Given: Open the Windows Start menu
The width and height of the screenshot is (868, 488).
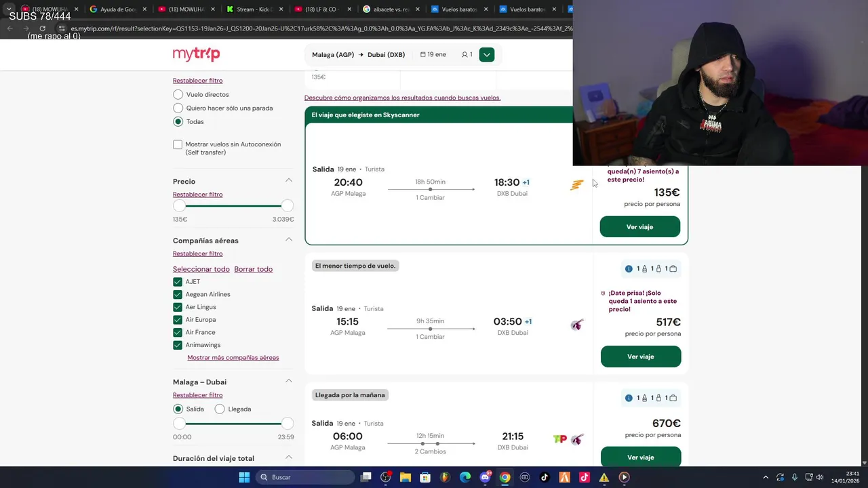Looking at the screenshot, I should (244, 477).
